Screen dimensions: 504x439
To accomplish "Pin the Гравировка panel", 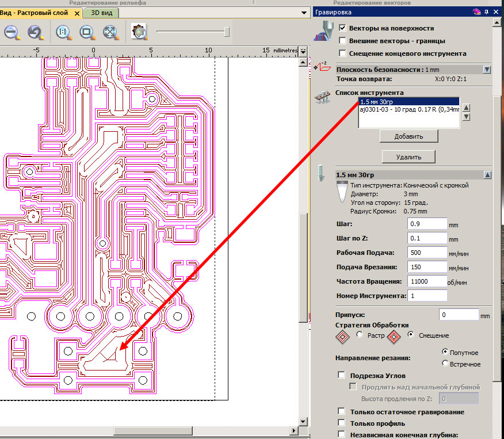I will coord(486,12).
